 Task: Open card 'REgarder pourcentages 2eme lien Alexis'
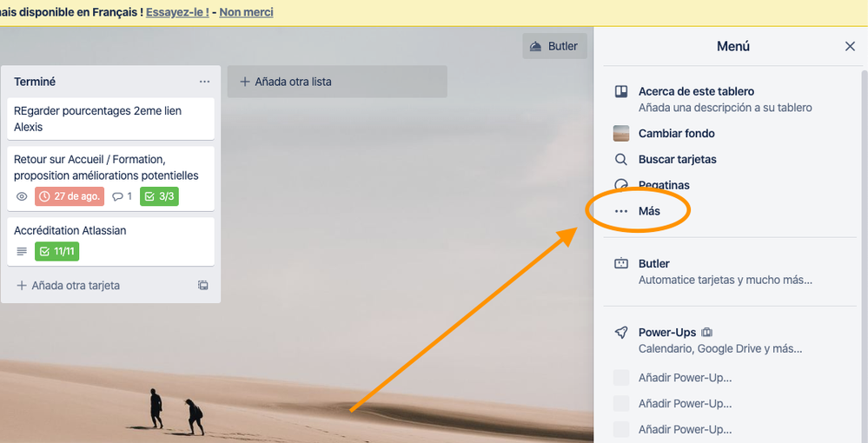point(110,118)
